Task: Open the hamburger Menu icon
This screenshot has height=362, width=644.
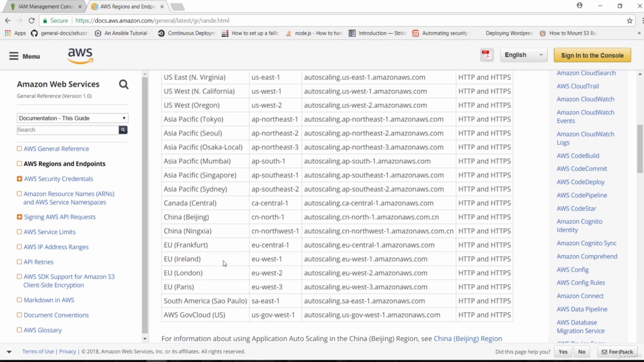Action: [x=14, y=56]
